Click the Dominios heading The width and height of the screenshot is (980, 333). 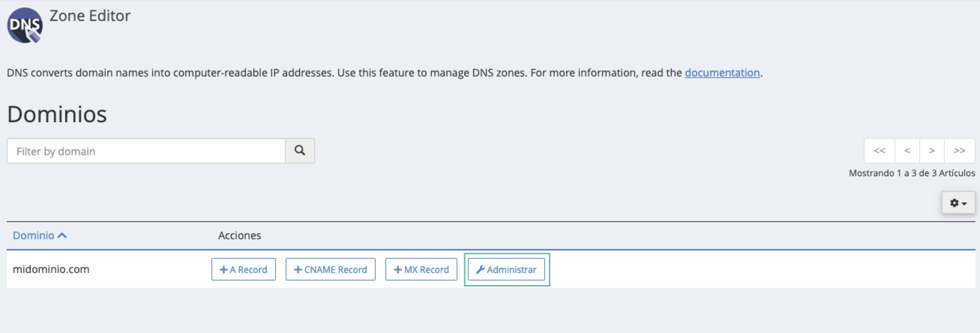[x=57, y=114]
